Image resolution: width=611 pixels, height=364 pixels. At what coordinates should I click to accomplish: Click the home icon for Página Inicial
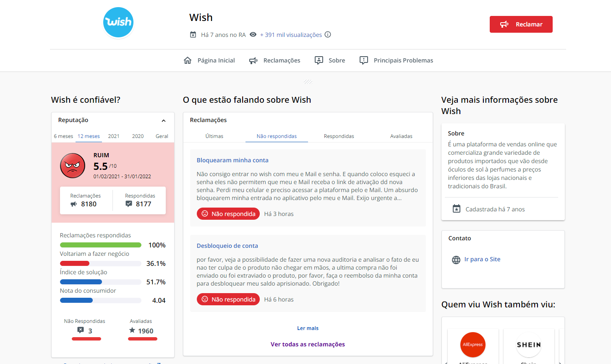(188, 60)
